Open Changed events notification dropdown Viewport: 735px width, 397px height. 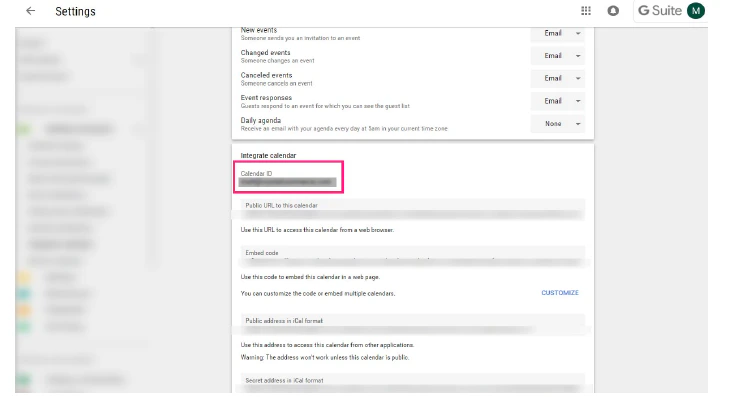pyautogui.click(x=558, y=56)
